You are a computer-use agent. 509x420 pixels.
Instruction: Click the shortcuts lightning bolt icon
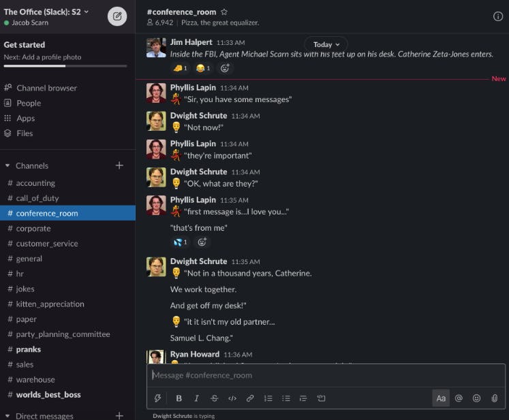point(159,398)
